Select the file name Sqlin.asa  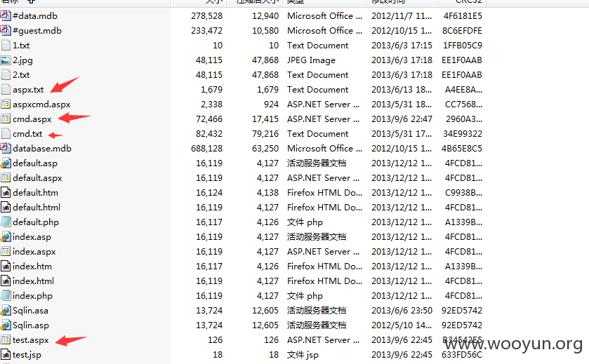click(x=30, y=311)
